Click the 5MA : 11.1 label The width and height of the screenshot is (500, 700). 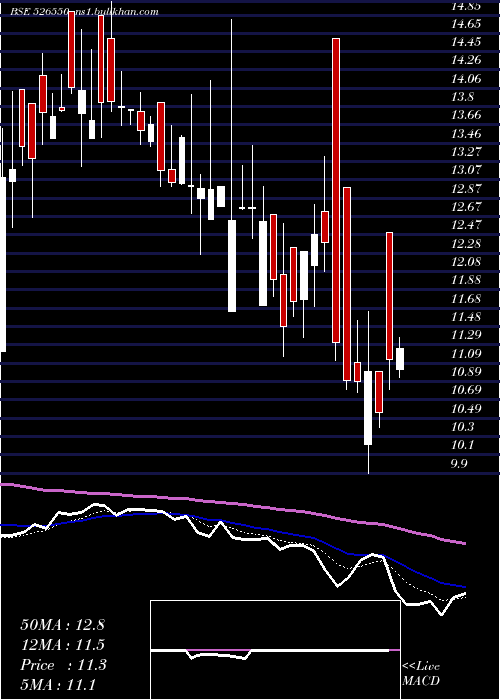[58, 685]
